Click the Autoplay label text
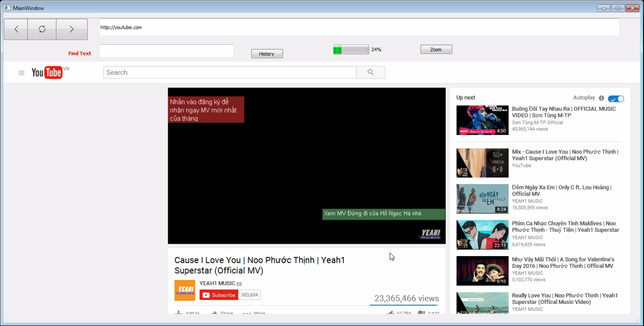Viewport: 644px width, 326px height. pyautogui.click(x=584, y=98)
